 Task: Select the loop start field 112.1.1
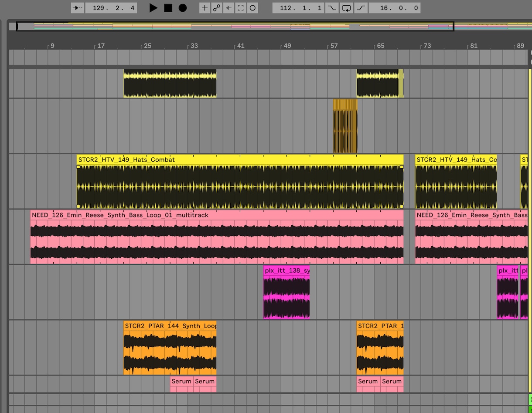[x=298, y=8]
